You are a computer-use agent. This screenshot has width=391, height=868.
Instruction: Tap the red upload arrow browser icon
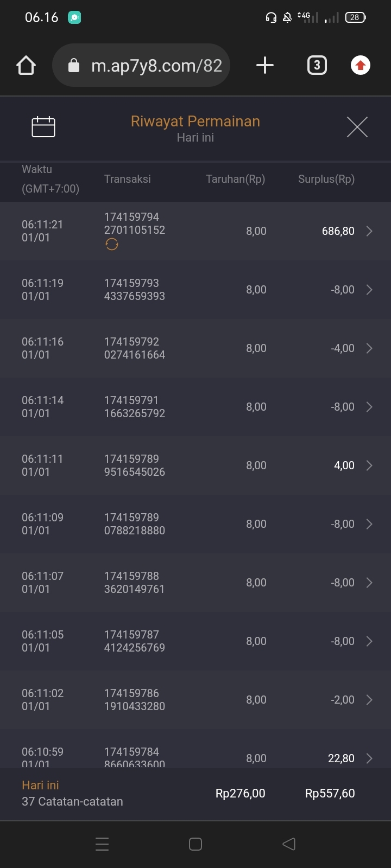360,66
